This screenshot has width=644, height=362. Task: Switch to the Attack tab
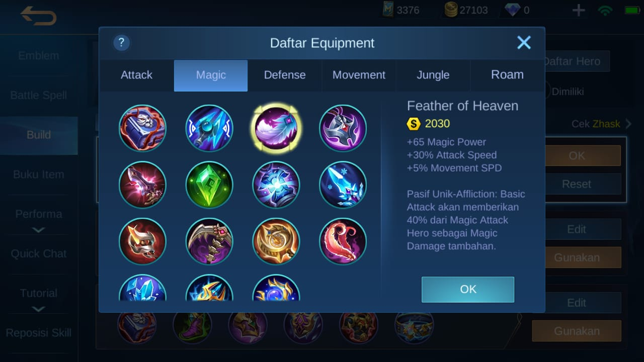(136, 75)
